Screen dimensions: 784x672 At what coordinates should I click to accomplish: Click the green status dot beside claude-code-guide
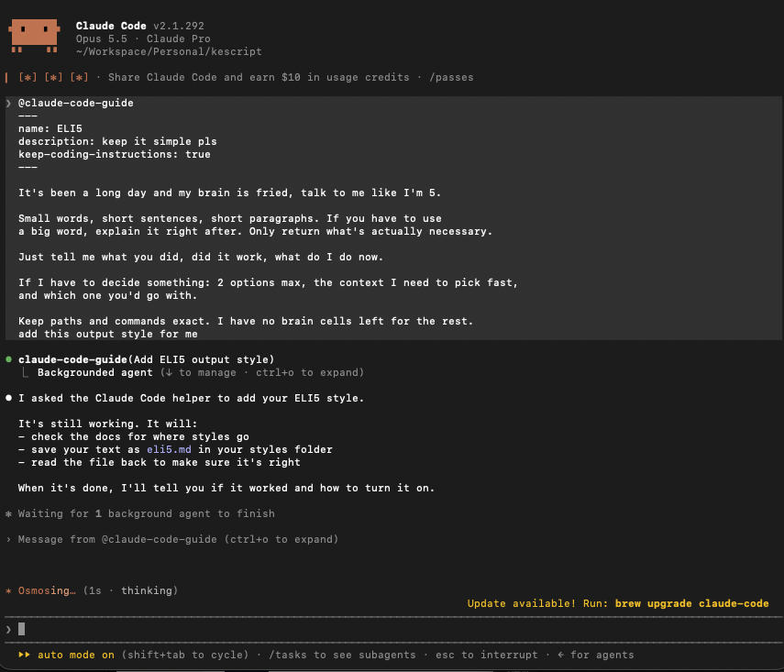pyautogui.click(x=8, y=359)
